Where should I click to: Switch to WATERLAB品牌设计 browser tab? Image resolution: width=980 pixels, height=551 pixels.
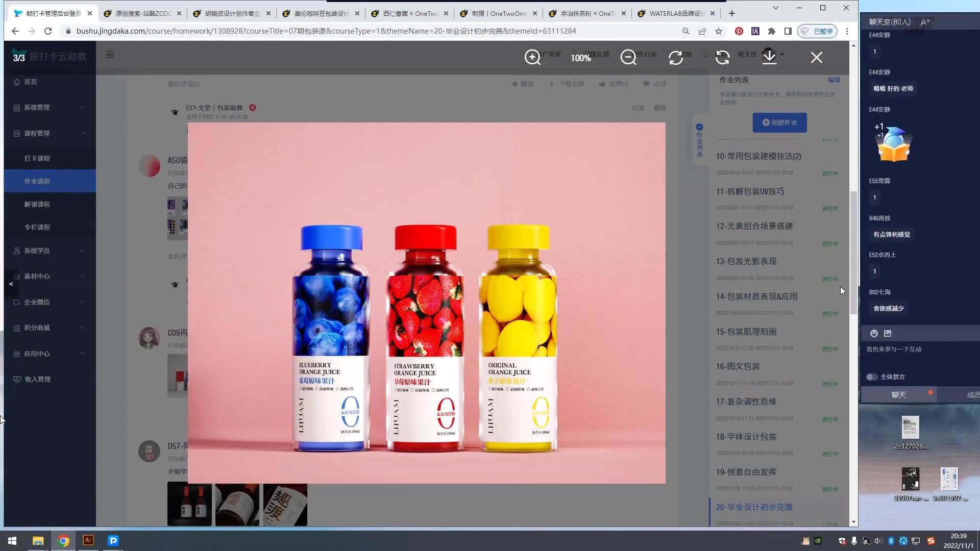coord(676,13)
